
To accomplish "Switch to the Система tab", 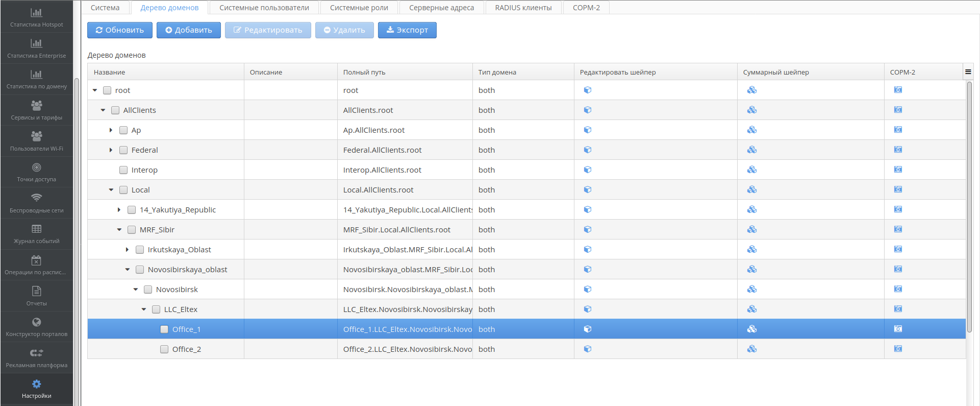I will point(105,8).
